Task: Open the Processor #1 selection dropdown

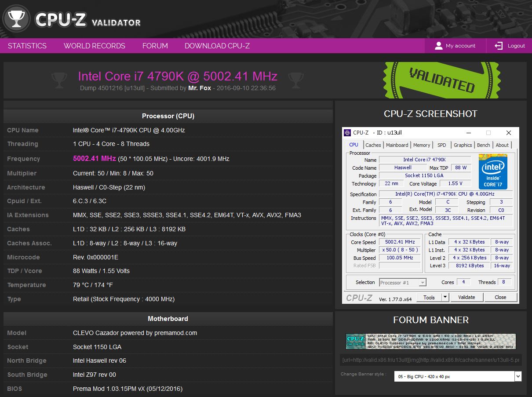Action: [x=402, y=282]
